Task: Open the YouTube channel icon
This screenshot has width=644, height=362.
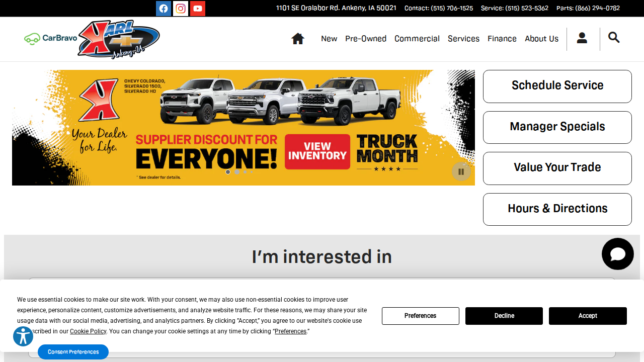Action: pyautogui.click(x=197, y=8)
